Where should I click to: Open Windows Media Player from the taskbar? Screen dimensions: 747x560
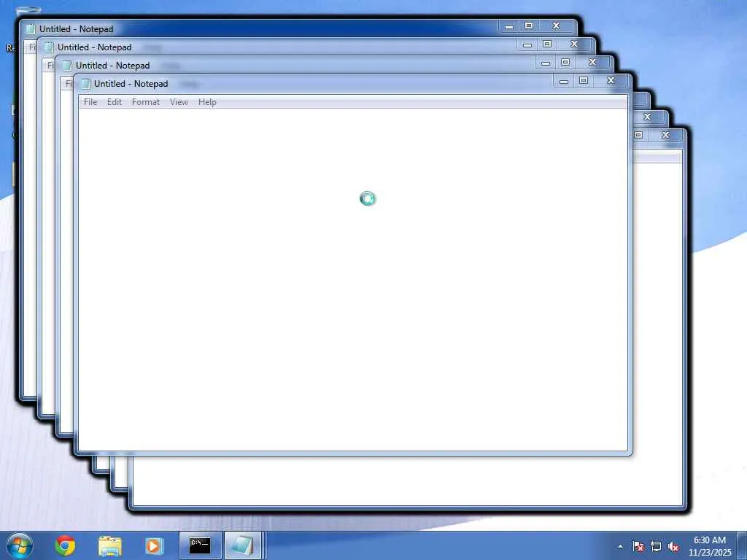[x=154, y=545]
